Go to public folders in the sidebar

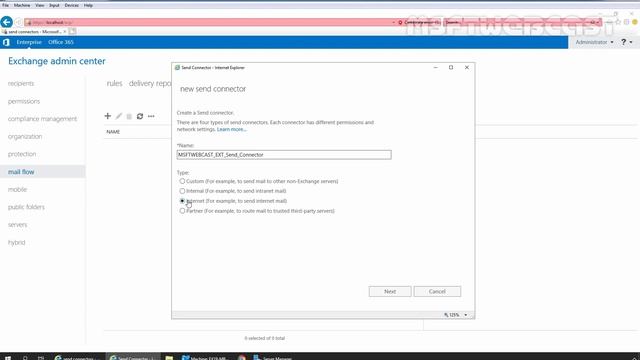[26, 207]
